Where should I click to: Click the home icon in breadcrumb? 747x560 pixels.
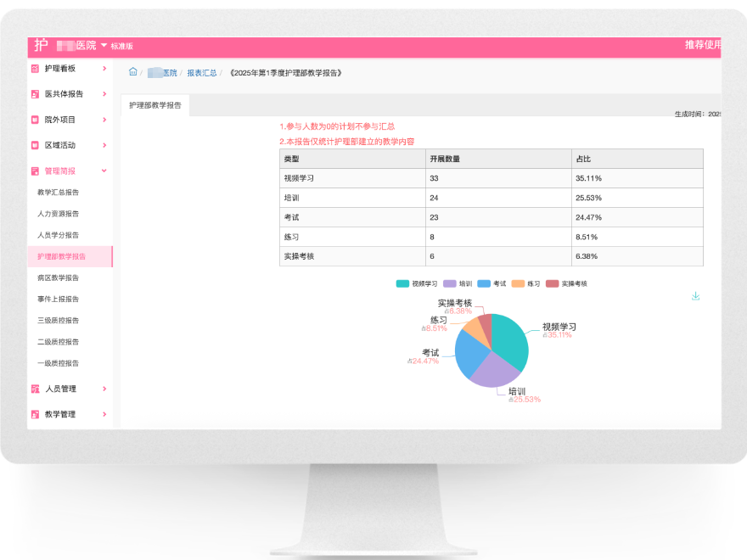tap(133, 72)
